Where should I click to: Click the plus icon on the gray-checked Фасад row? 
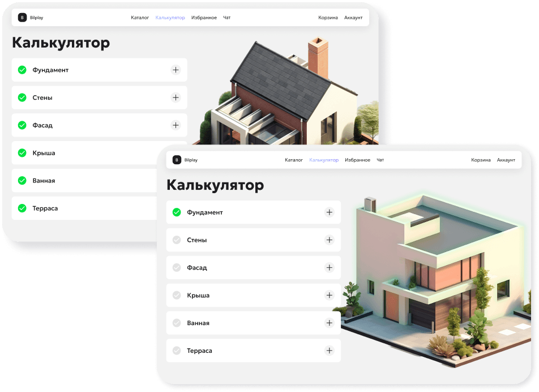click(330, 267)
